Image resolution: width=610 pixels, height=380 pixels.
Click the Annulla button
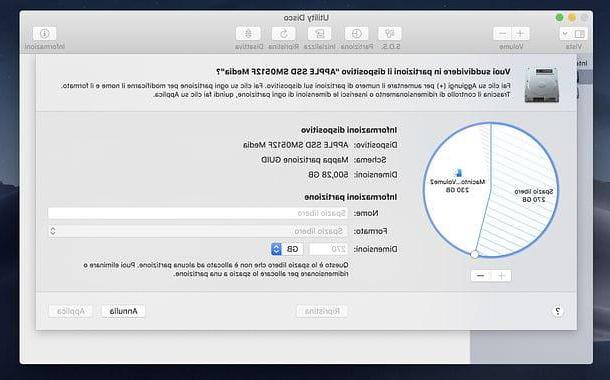click(x=123, y=311)
